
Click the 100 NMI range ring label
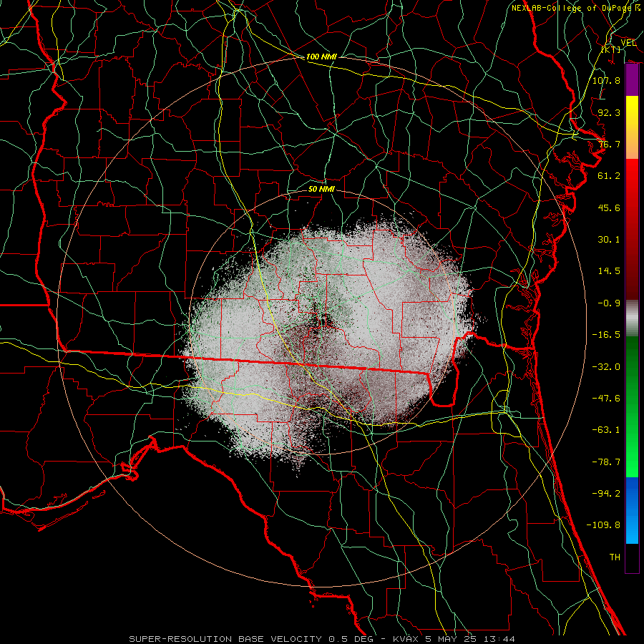pyautogui.click(x=321, y=57)
